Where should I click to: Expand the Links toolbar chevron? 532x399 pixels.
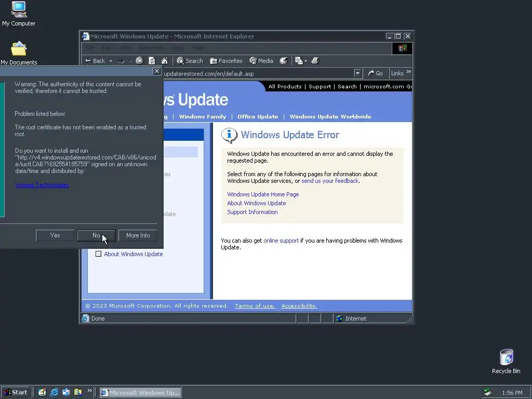pyautogui.click(x=408, y=72)
